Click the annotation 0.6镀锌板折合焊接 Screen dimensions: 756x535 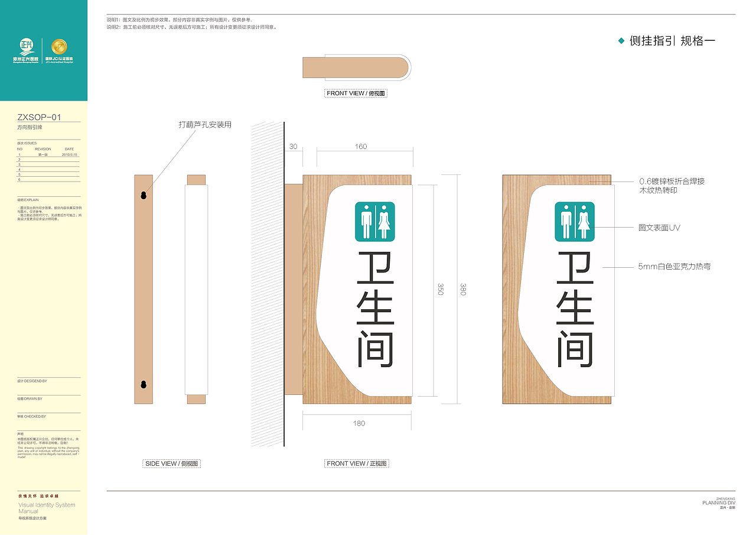coord(672,181)
